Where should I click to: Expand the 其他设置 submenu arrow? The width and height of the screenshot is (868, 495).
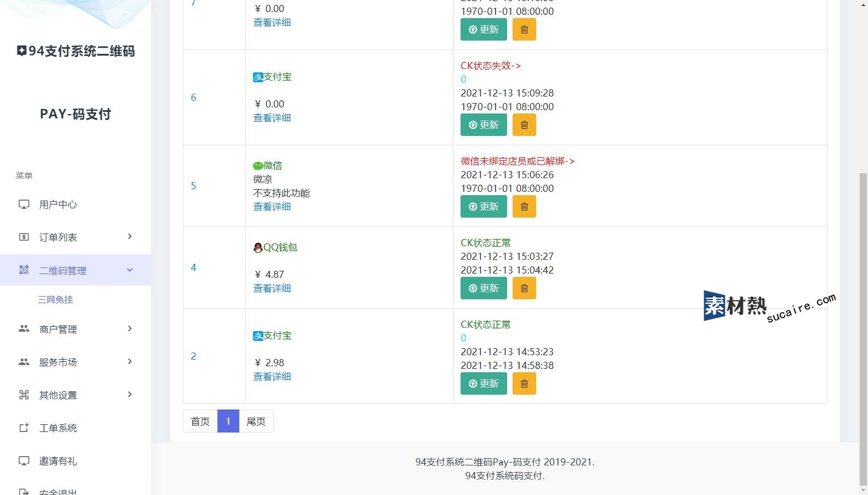click(130, 394)
